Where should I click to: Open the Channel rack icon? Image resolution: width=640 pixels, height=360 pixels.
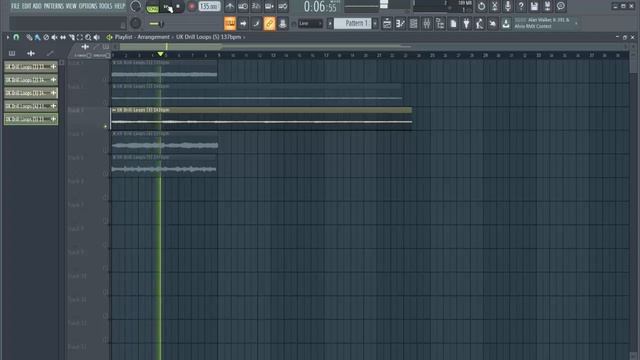point(413,24)
